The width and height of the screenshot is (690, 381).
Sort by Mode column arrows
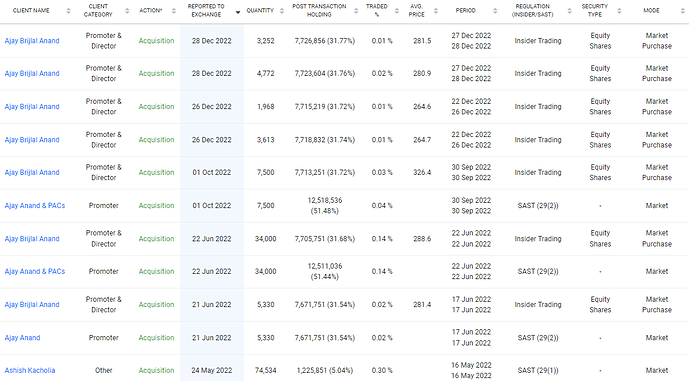point(683,11)
